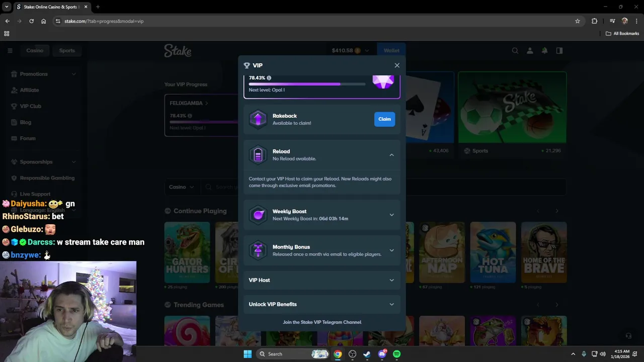
Task: Open the Chrome apps grid icon
Action: tap(7, 34)
